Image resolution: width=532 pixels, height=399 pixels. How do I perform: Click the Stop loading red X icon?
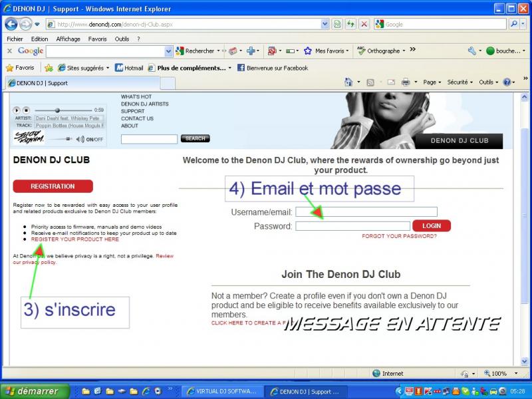(x=364, y=24)
